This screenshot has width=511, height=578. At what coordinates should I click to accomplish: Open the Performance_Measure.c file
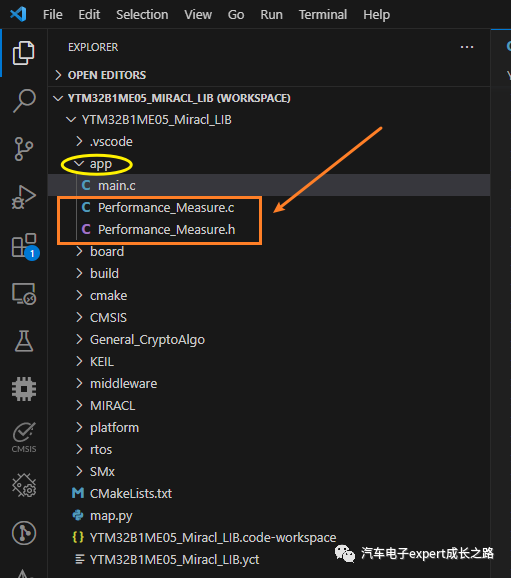pyautogui.click(x=269, y=207)
